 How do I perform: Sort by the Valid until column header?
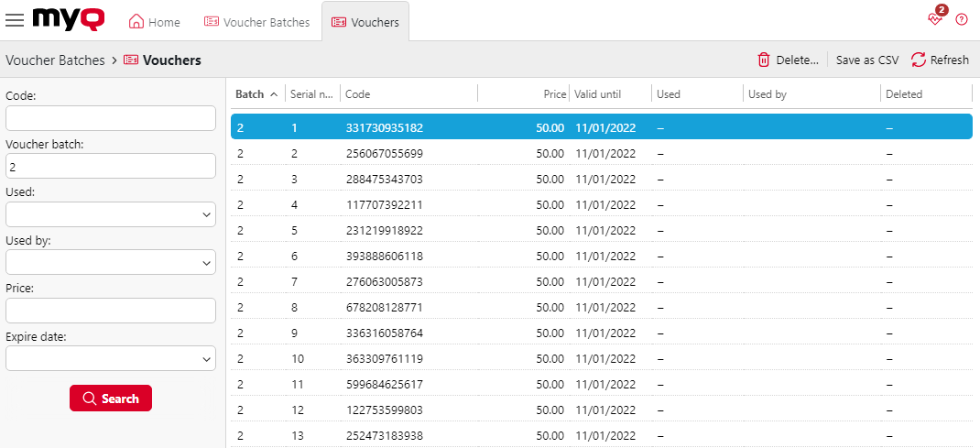click(598, 94)
